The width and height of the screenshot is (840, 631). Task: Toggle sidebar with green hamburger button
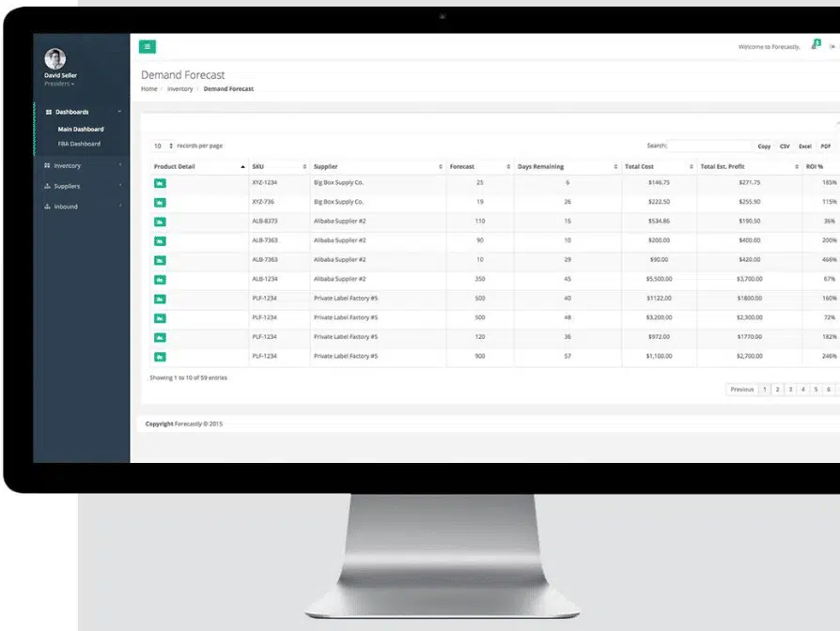coord(148,47)
